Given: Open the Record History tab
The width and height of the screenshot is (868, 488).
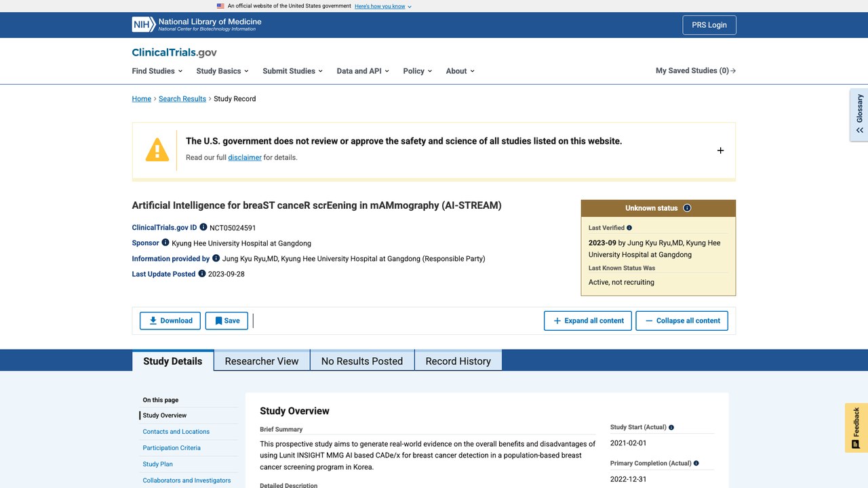Looking at the screenshot, I should (x=458, y=361).
